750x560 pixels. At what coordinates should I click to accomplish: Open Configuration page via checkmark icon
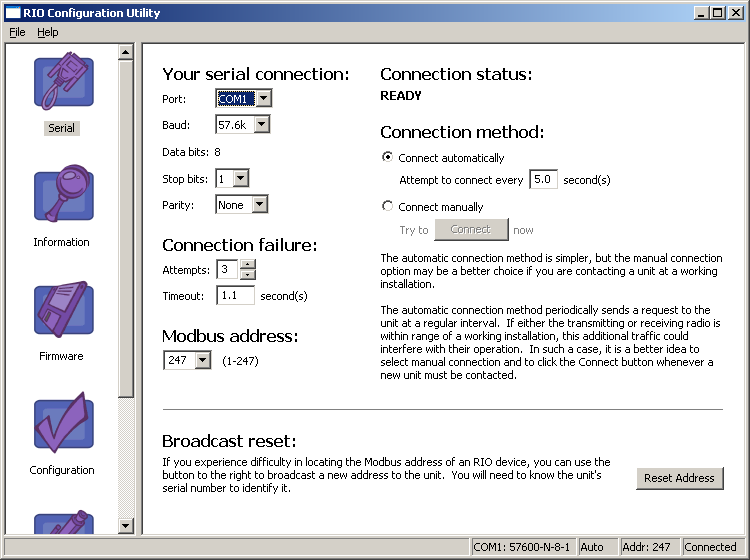tap(64, 422)
